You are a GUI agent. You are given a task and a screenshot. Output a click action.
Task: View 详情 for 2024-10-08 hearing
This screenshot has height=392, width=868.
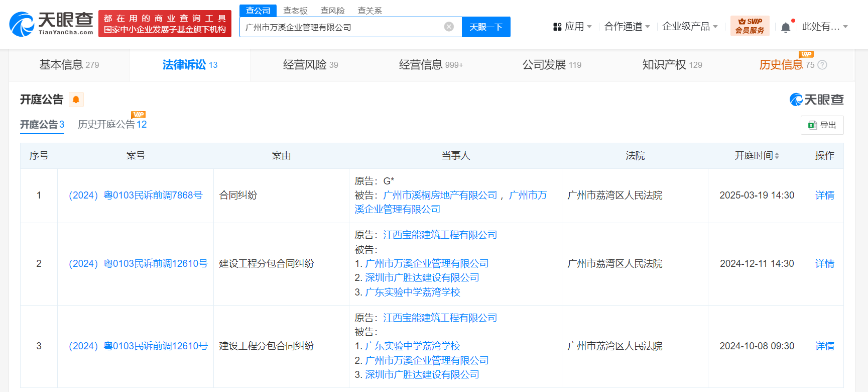click(x=825, y=346)
